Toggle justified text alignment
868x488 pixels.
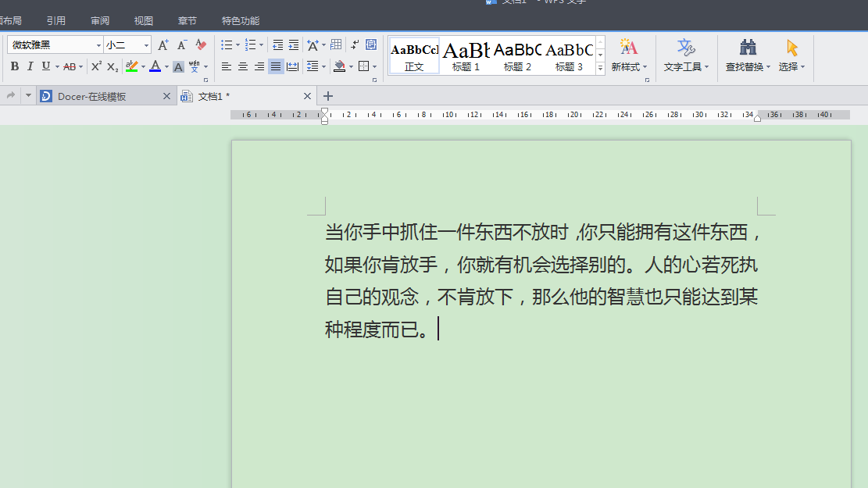(276, 66)
